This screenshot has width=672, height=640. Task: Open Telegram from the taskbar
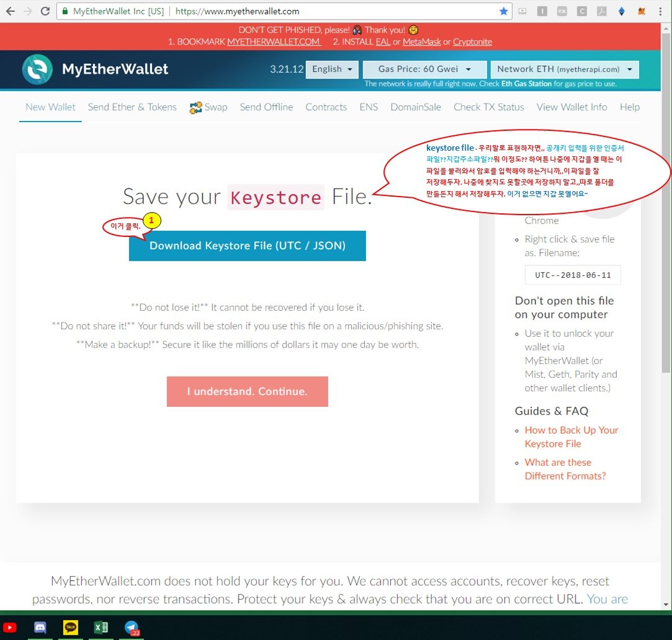[x=132, y=628]
